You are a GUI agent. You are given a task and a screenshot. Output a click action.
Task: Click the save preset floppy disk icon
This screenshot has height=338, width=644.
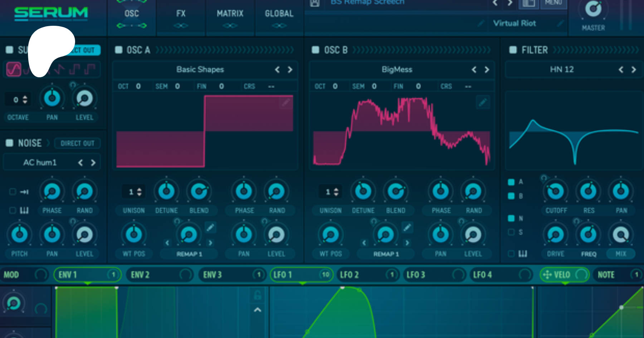314,3
